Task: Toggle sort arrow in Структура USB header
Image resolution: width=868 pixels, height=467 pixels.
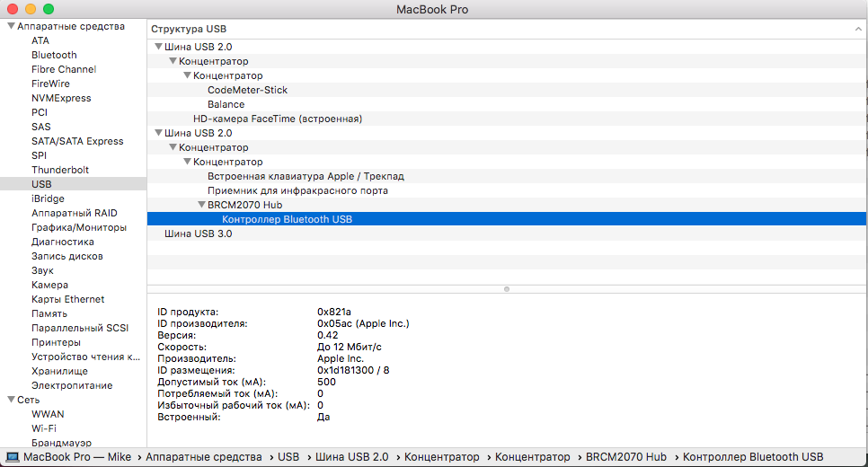Action: click(858, 29)
